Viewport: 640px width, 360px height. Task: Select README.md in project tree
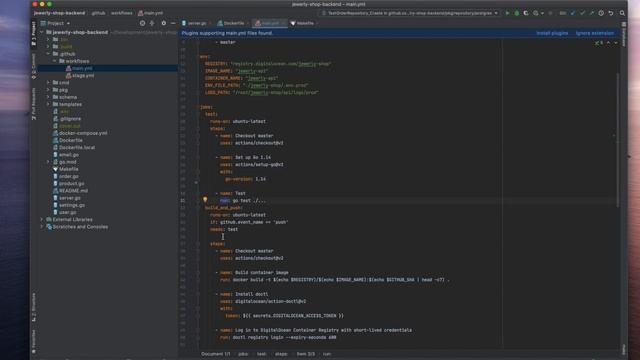[73, 191]
